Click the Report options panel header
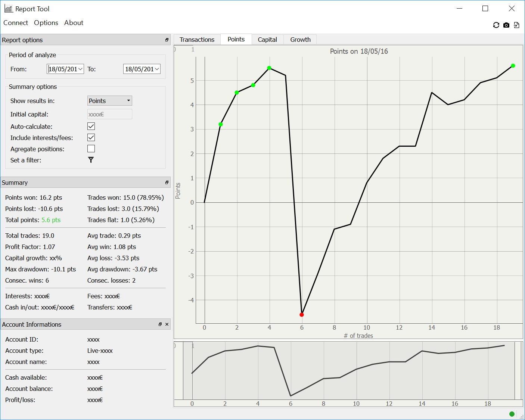 pyautogui.click(x=86, y=40)
